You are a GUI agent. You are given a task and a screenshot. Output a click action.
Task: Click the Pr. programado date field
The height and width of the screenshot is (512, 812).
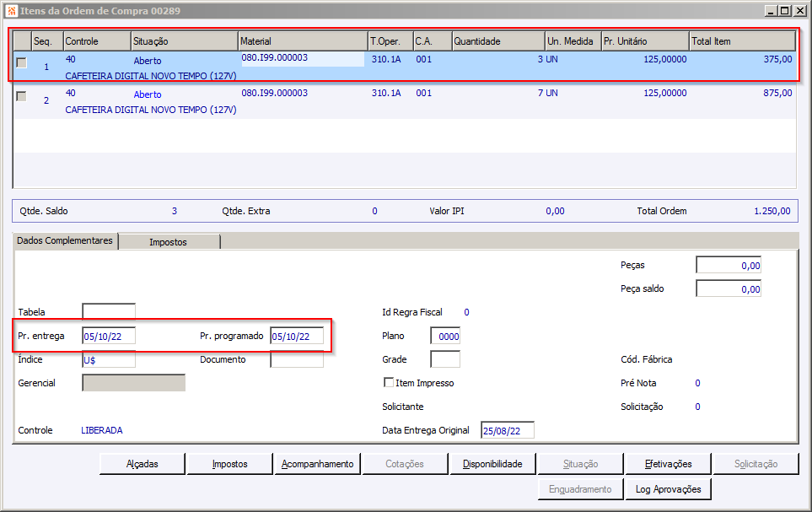click(297, 337)
